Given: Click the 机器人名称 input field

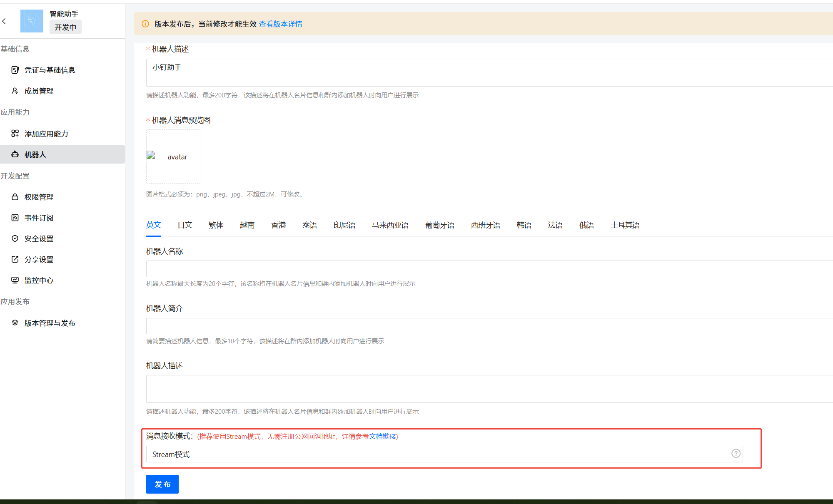Looking at the screenshot, I should click(x=487, y=269).
